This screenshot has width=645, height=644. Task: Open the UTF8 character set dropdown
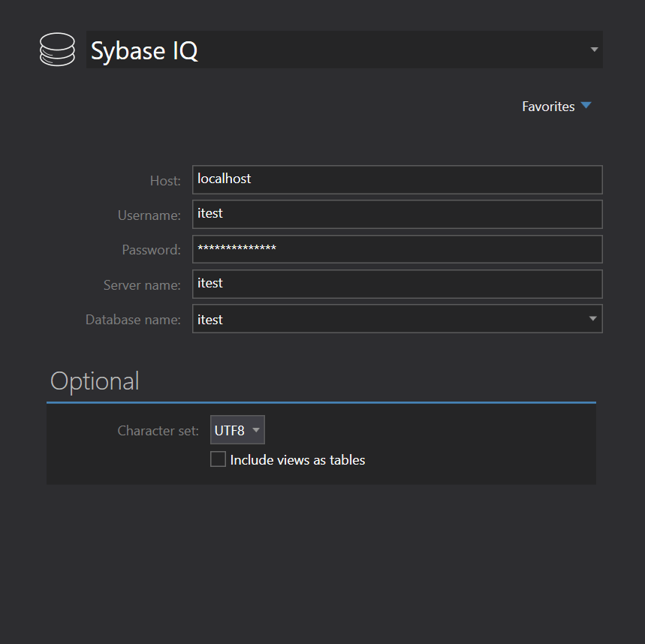237,430
